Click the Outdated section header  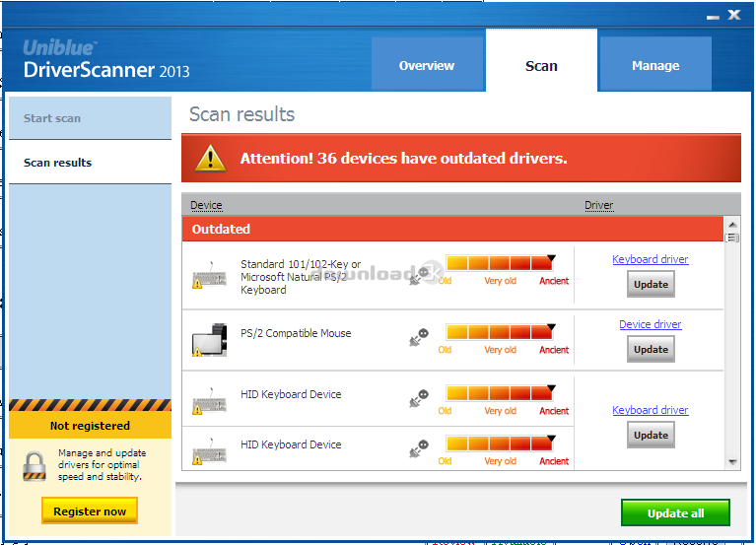(452, 229)
